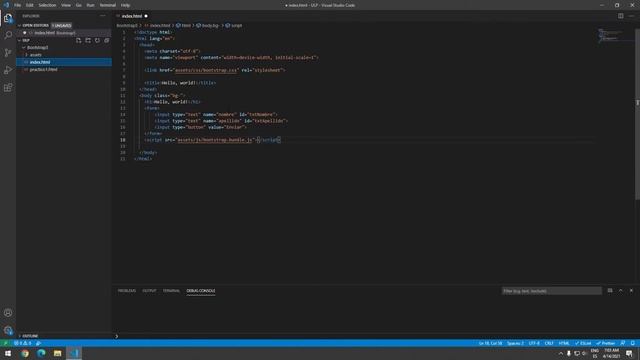Open the Terminal menu
This screenshot has height=360, width=640.
108,5
